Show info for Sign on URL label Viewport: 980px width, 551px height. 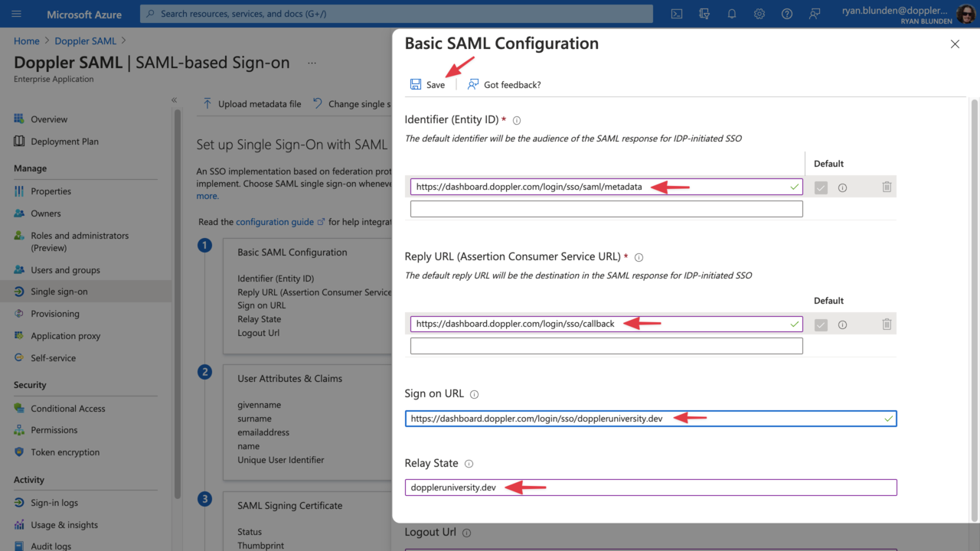pyautogui.click(x=474, y=394)
